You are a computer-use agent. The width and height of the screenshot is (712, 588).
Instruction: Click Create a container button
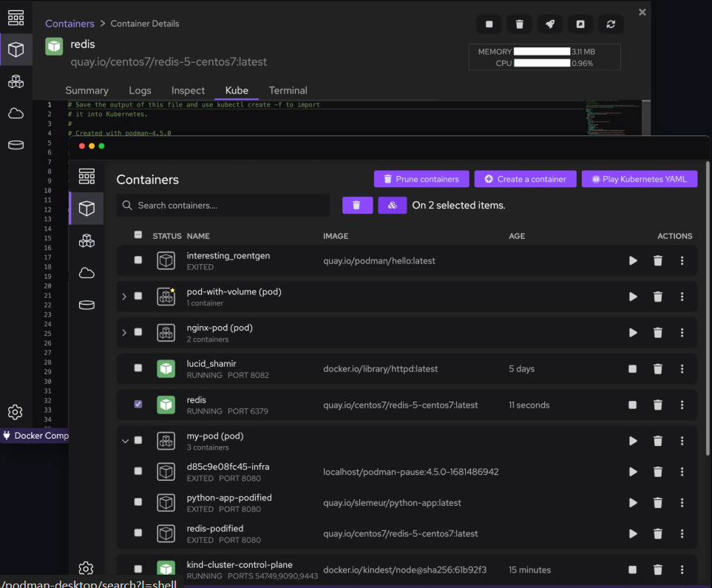coord(526,179)
